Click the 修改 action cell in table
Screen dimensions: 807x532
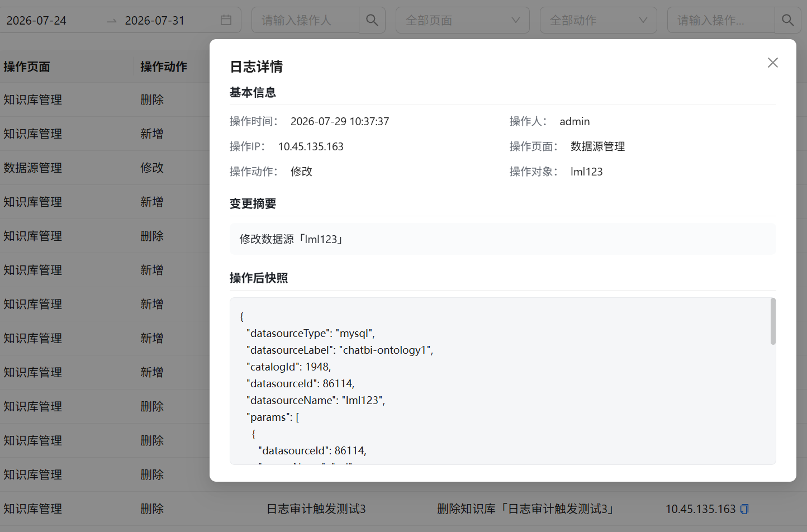(152, 168)
